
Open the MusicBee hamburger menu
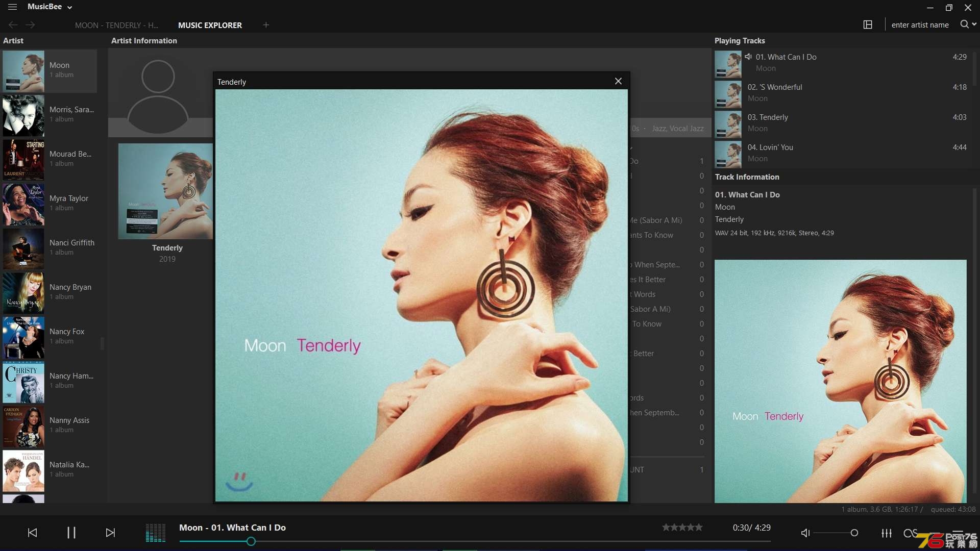pyautogui.click(x=12, y=7)
